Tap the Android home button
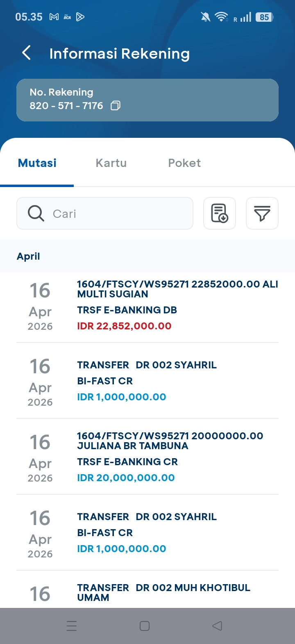Viewport: 295px width, 644px height. tap(145, 626)
